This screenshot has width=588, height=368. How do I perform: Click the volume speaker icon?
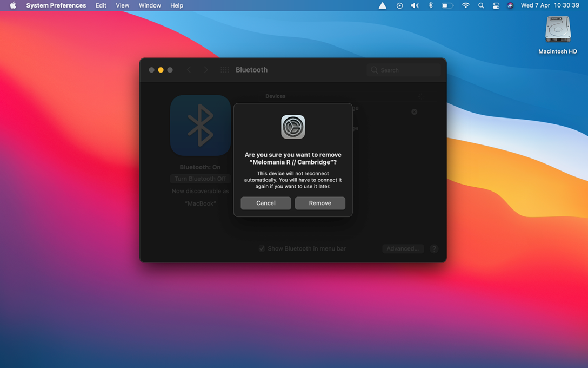click(x=415, y=5)
